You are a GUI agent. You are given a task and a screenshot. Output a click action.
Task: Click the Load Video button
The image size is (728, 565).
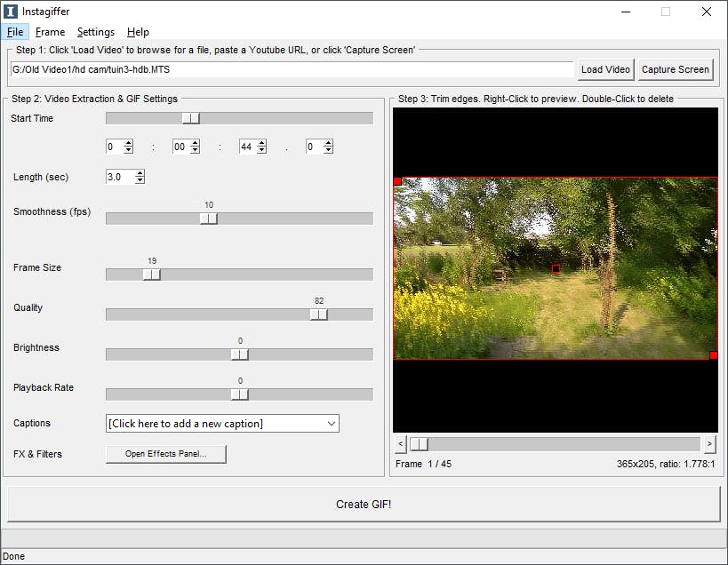[x=605, y=69]
